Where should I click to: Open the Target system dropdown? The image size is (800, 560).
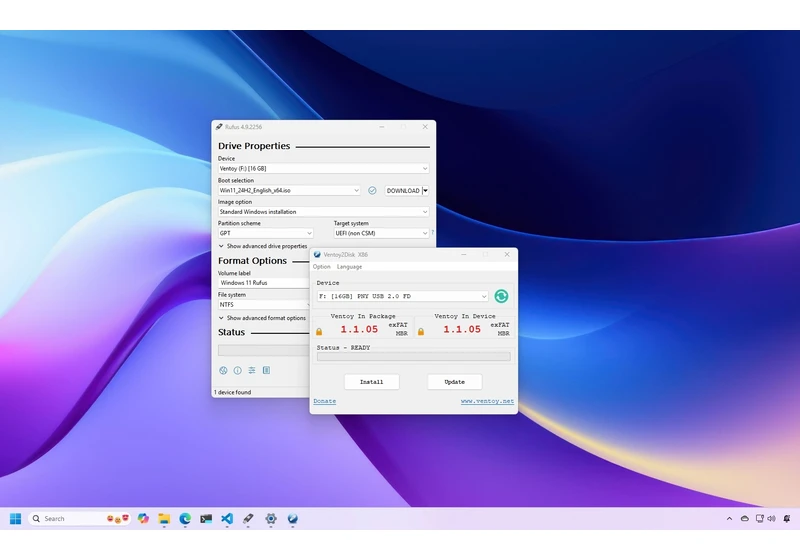381,233
